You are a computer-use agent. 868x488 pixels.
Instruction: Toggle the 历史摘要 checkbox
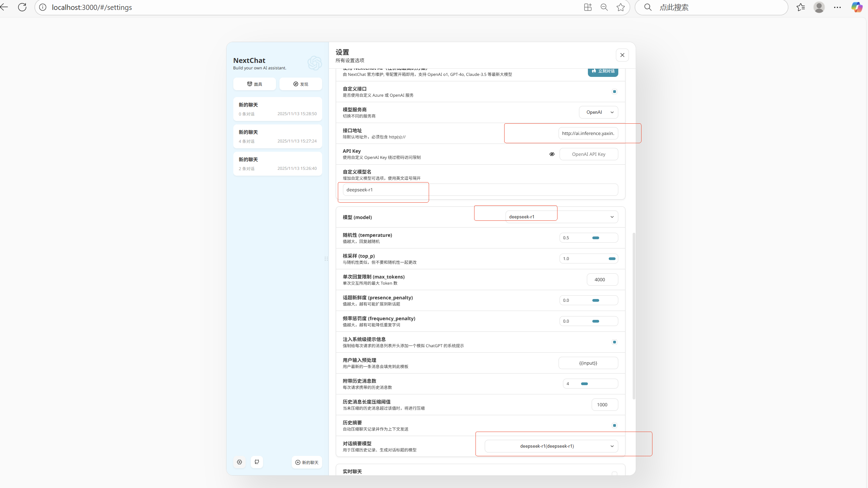point(615,425)
